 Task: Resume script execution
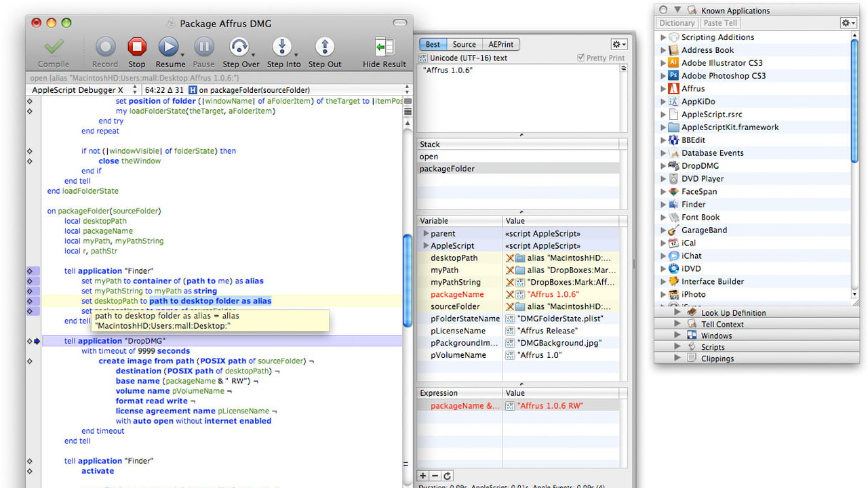[x=168, y=47]
